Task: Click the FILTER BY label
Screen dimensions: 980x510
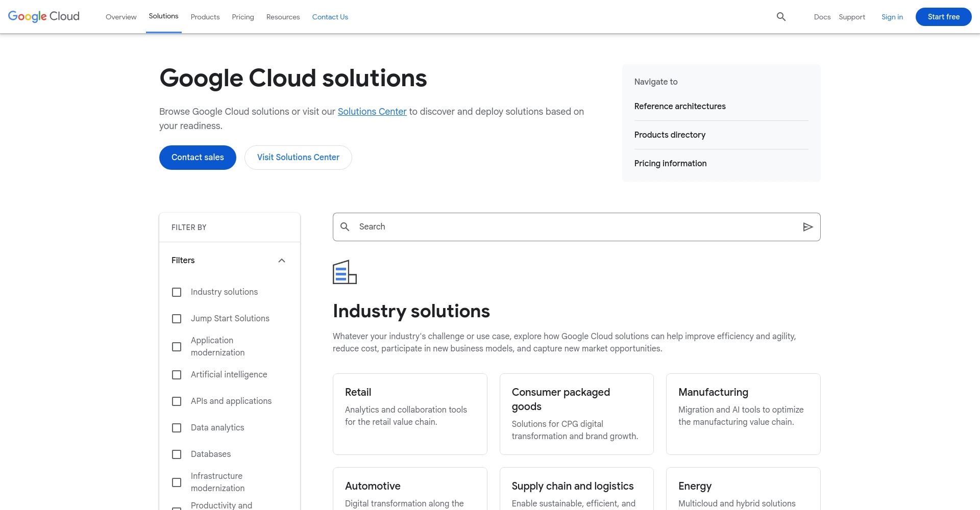Action: tap(189, 227)
